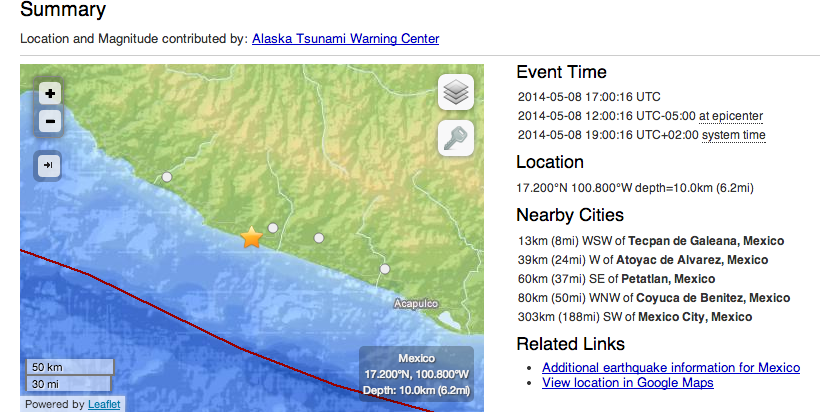
Task: Open the Alaska Tsunami Warning Center link
Action: click(x=345, y=39)
